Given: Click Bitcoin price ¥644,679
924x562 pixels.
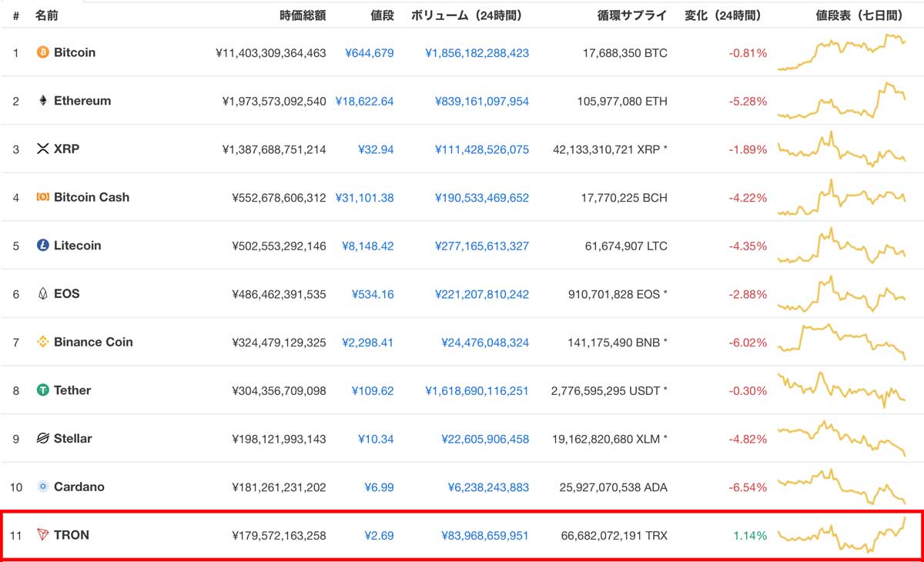Looking at the screenshot, I should coord(369,53).
